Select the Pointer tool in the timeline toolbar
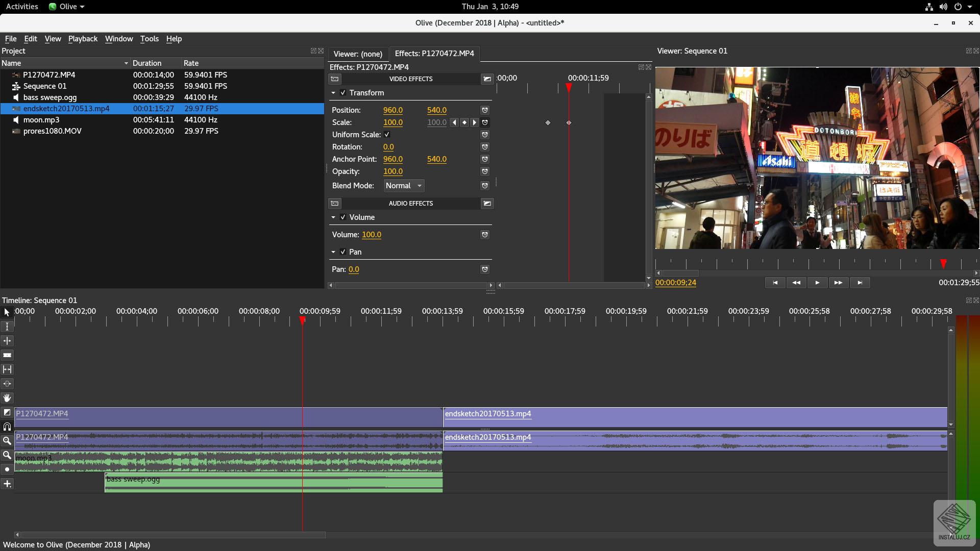The height and width of the screenshot is (551, 980). tap(7, 312)
